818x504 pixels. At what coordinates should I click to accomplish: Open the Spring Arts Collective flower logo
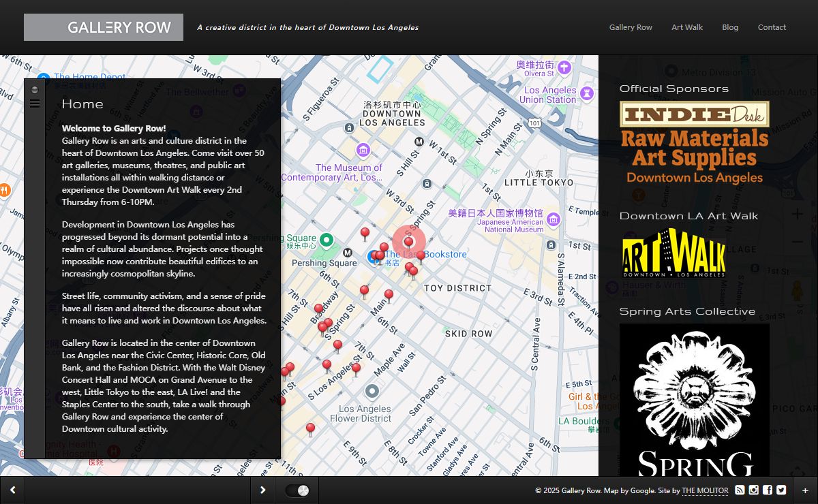click(x=694, y=400)
